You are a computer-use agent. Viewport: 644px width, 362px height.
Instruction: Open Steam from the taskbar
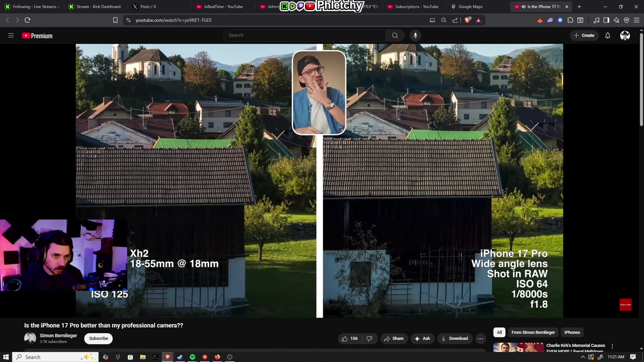click(180, 357)
